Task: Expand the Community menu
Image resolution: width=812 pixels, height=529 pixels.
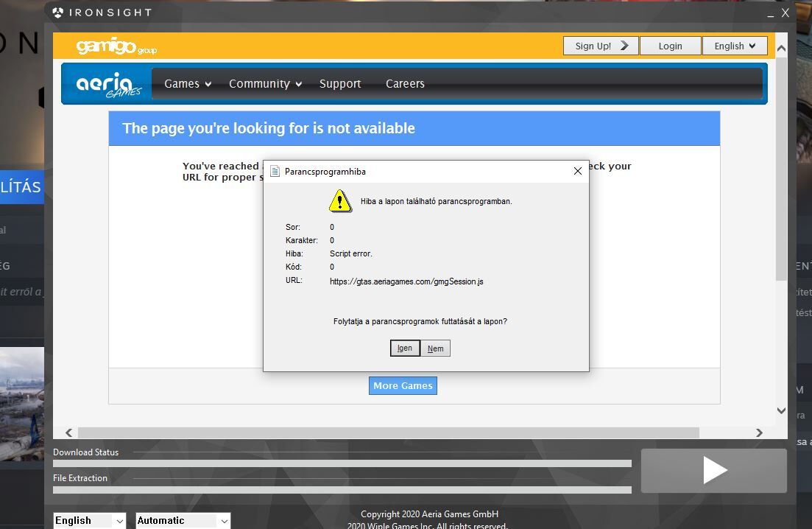Action: click(265, 84)
